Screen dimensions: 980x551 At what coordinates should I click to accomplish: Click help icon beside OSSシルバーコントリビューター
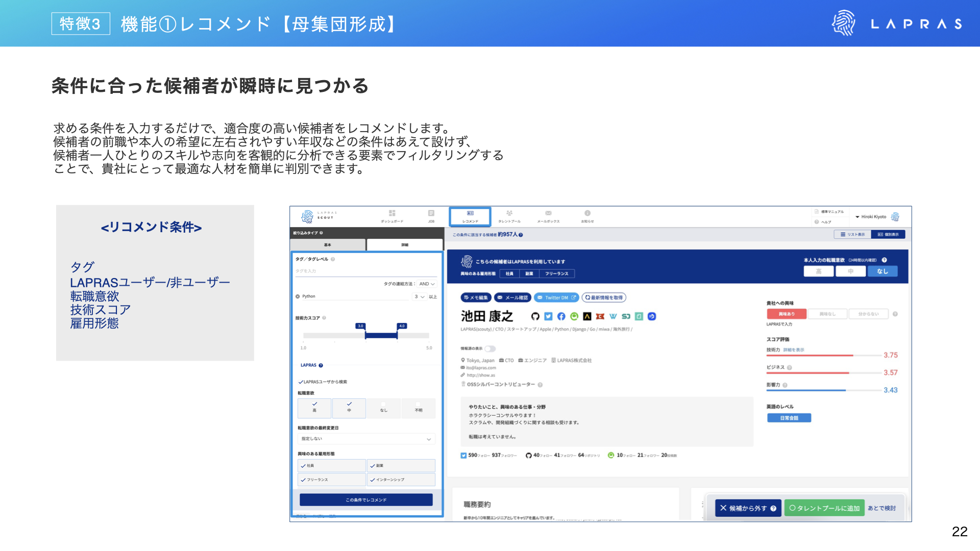pyautogui.click(x=540, y=385)
